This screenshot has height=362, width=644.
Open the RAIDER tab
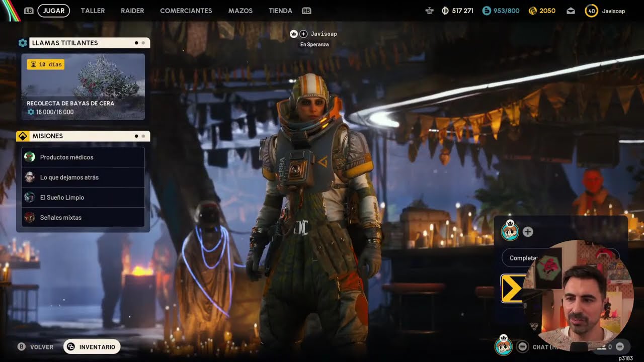coord(132,11)
